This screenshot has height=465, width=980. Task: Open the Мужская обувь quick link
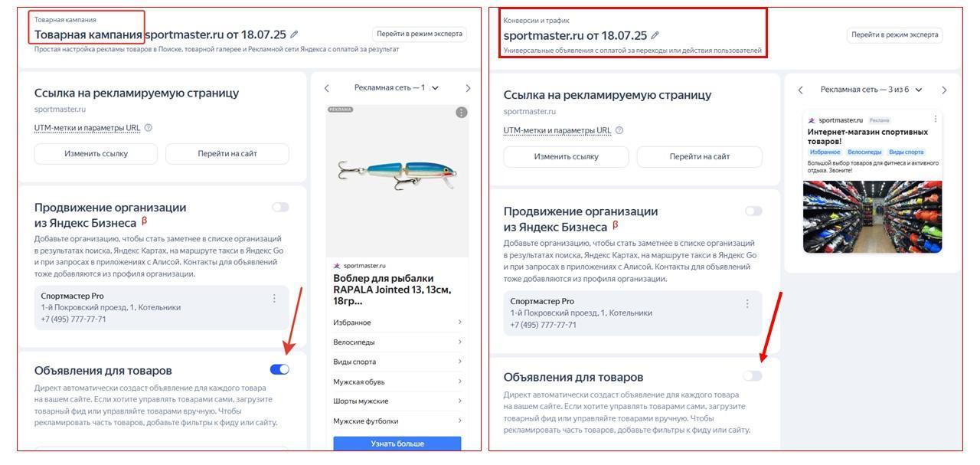click(x=397, y=381)
